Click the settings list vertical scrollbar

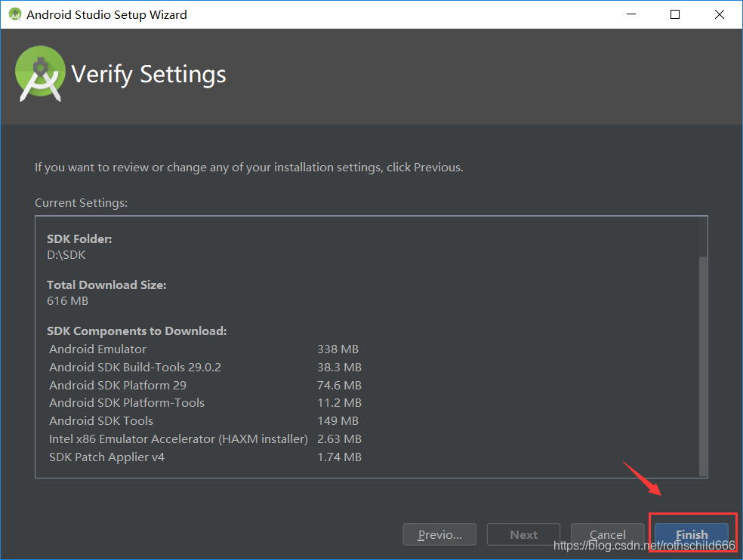703,366
